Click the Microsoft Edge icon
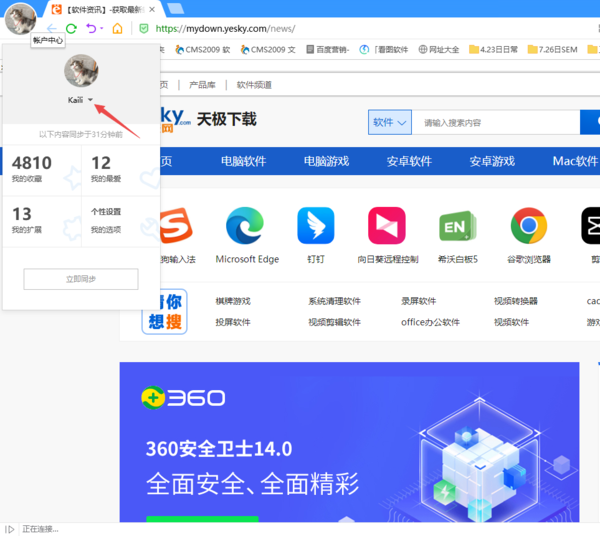600x536 pixels. (245, 225)
